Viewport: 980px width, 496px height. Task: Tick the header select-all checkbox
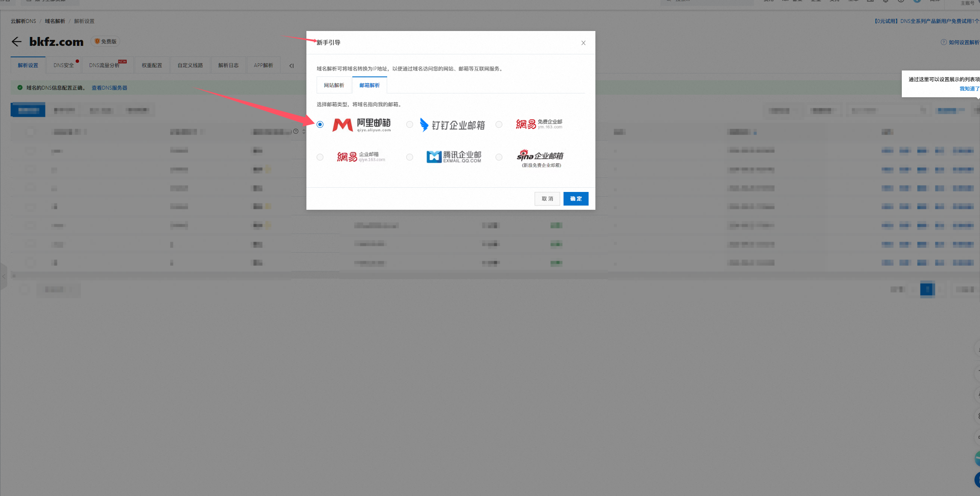point(30,132)
